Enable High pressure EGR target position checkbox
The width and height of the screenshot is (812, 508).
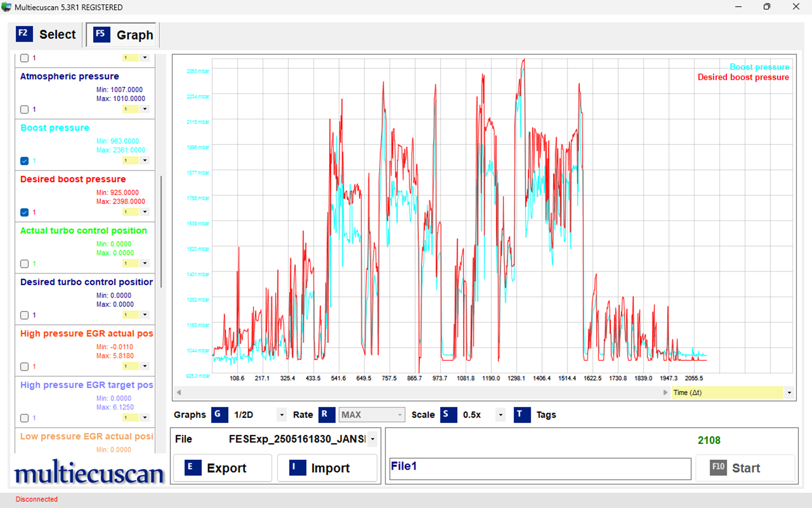24,418
